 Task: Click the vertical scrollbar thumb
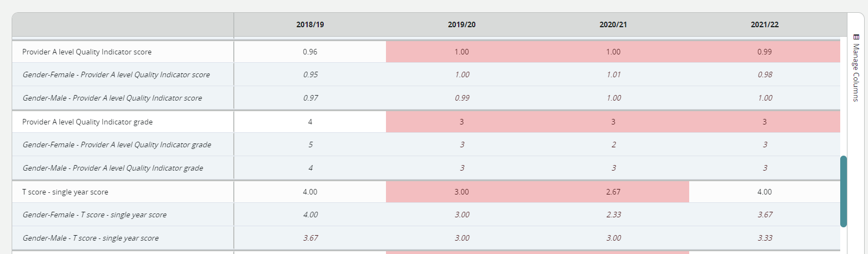pyautogui.click(x=844, y=191)
